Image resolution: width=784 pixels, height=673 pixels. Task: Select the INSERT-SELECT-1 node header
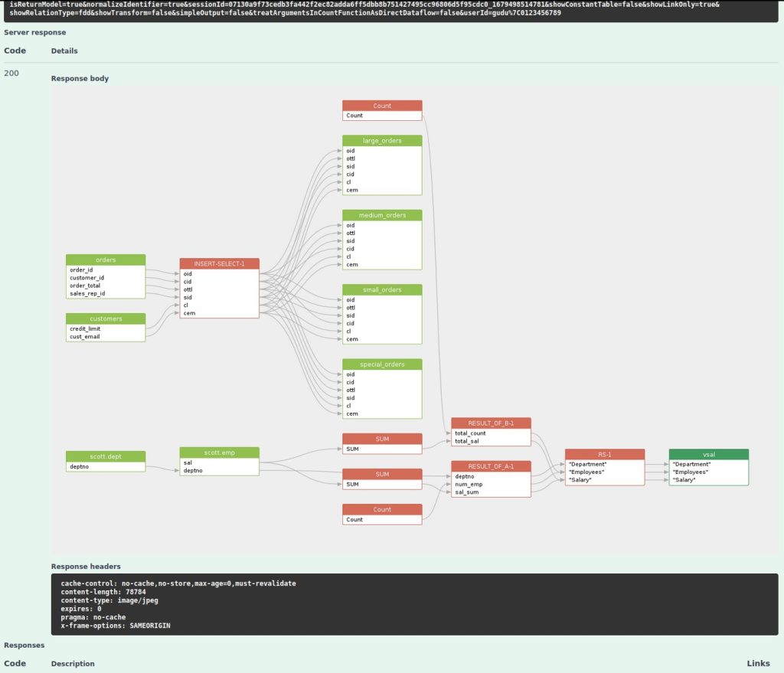219,262
